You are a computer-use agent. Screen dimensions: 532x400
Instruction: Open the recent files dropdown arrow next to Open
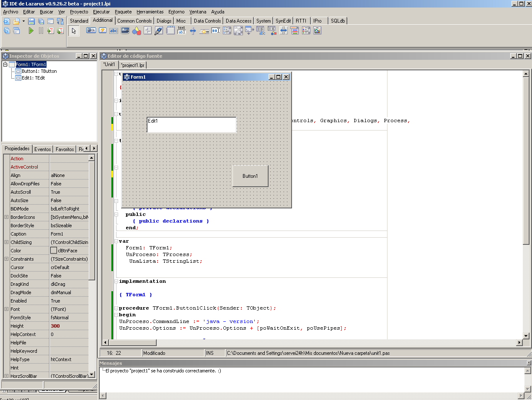point(23,21)
